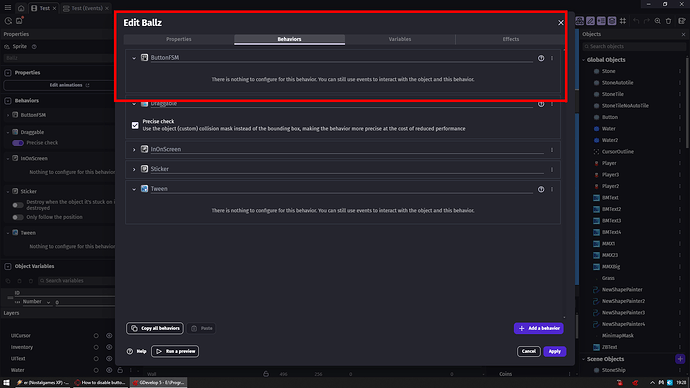Add a new scene object with plus icon
Viewport: 690px width, 388px height.
(680, 359)
